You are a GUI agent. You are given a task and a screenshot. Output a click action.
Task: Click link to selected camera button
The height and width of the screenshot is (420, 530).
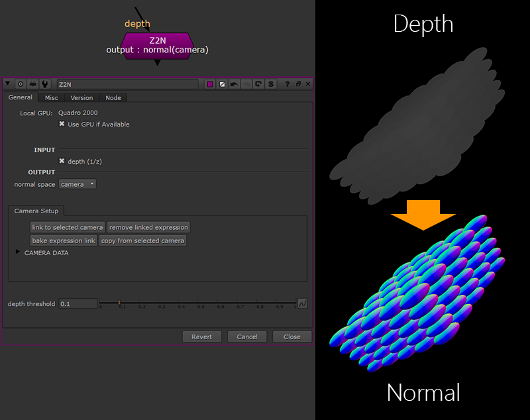[x=68, y=227]
